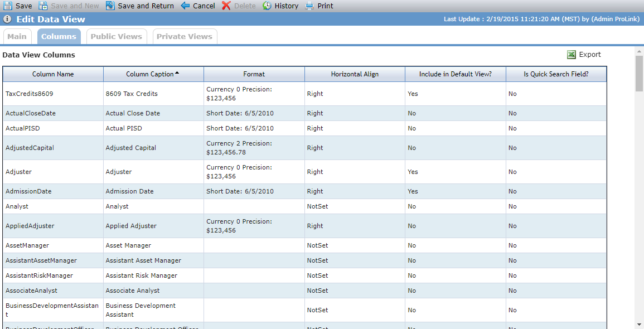Click the red Delete X icon
The width and height of the screenshot is (644, 329).
point(226,6)
